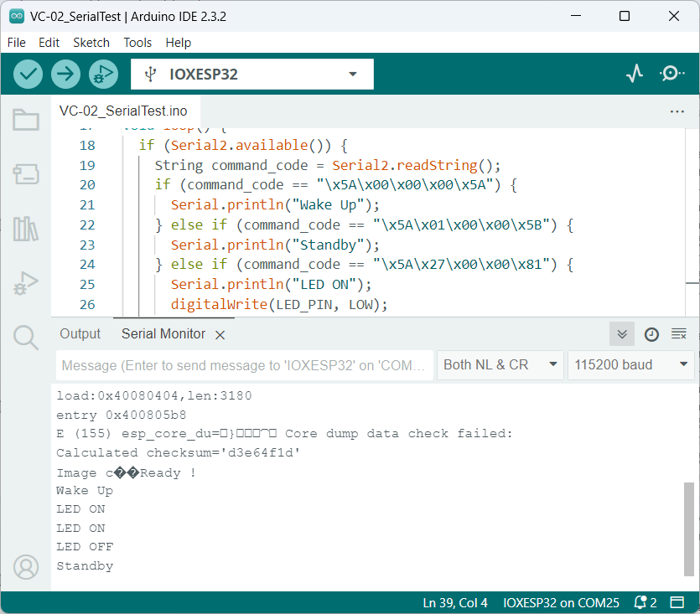This screenshot has width=700, height=614.
Task: Open the Boards Manager in sidebar
Action: 26,174
